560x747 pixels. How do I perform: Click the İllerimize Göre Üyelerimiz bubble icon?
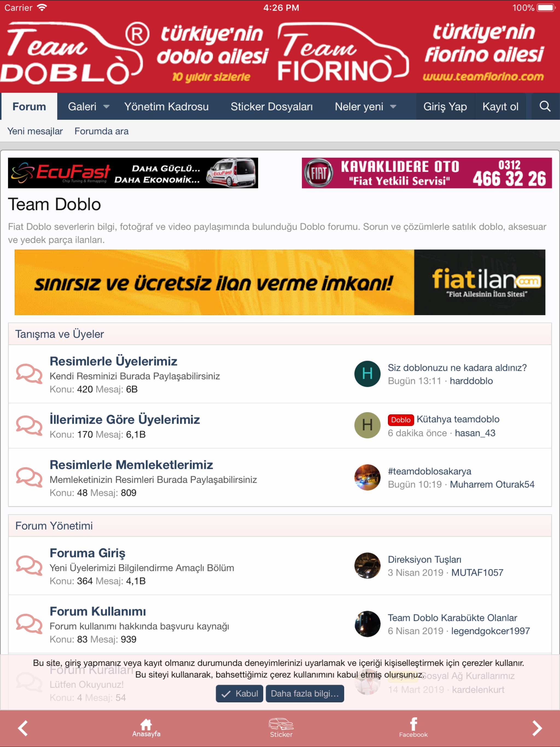click(x=29, y=425)
